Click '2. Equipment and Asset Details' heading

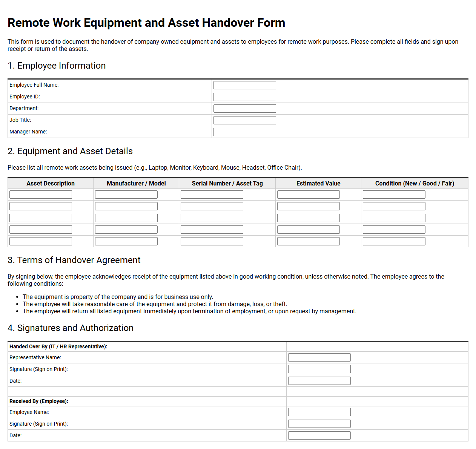(x=70, y=151)
